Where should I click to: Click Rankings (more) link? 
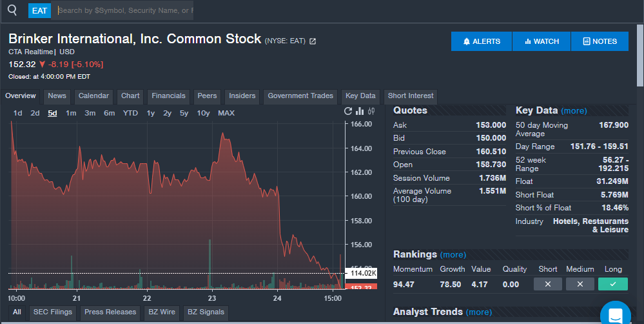pyautogui.click(x=453, y=255)
